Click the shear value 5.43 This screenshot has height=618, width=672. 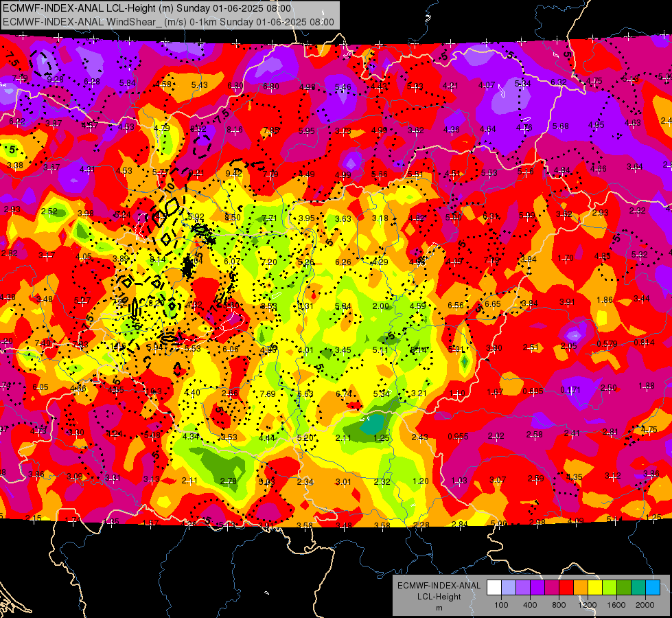199,85
